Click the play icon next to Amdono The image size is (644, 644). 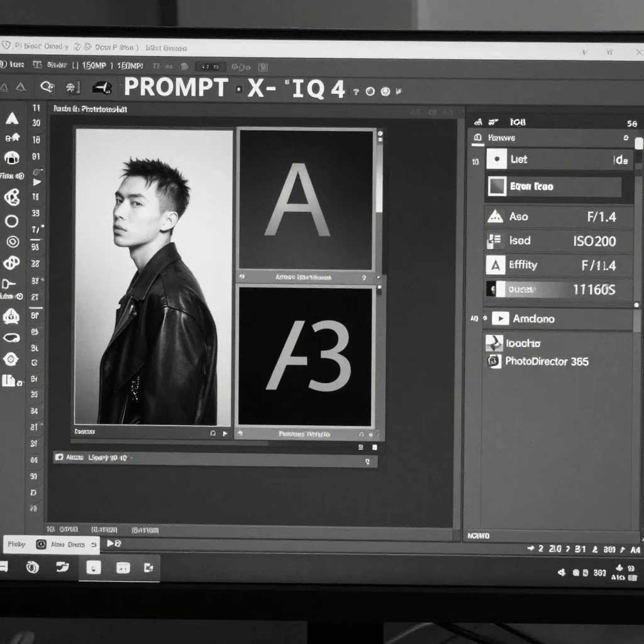click(x=500, y=319)
